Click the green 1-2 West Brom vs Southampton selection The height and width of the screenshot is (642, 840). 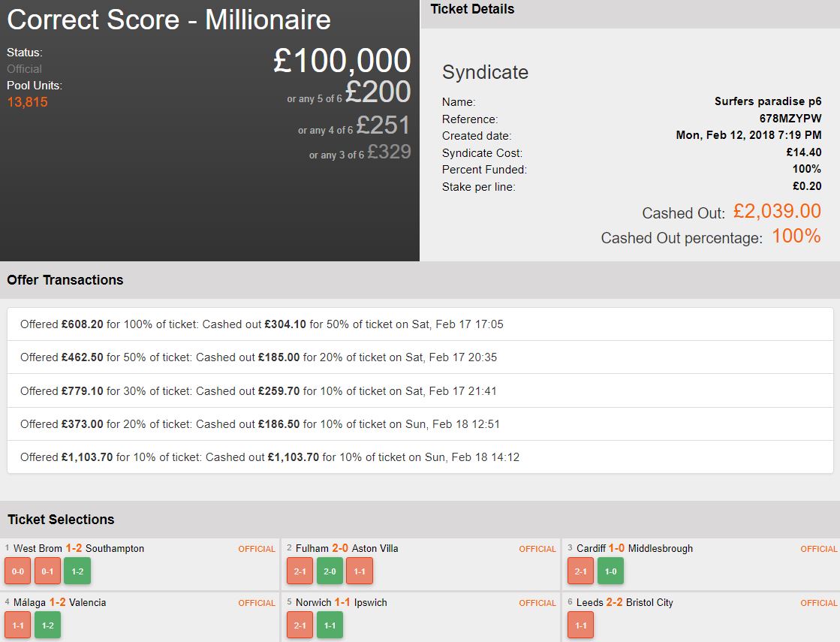tap(77, 571)
